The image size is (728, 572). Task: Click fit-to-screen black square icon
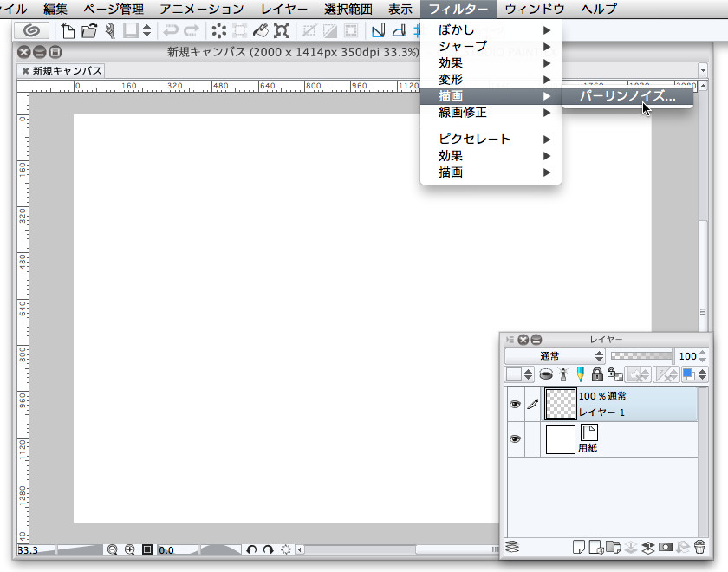click(147, 549)
